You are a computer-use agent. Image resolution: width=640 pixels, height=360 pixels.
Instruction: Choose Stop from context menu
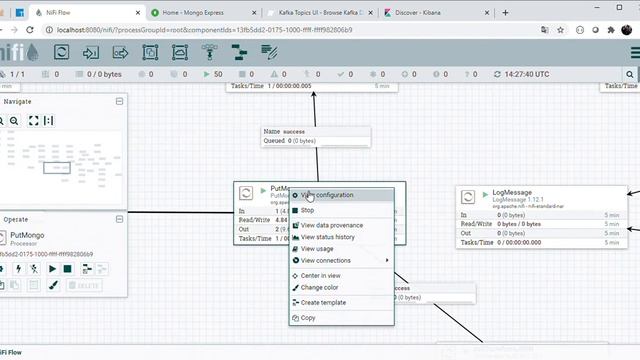pyautogui.click(x=342, y=210)
